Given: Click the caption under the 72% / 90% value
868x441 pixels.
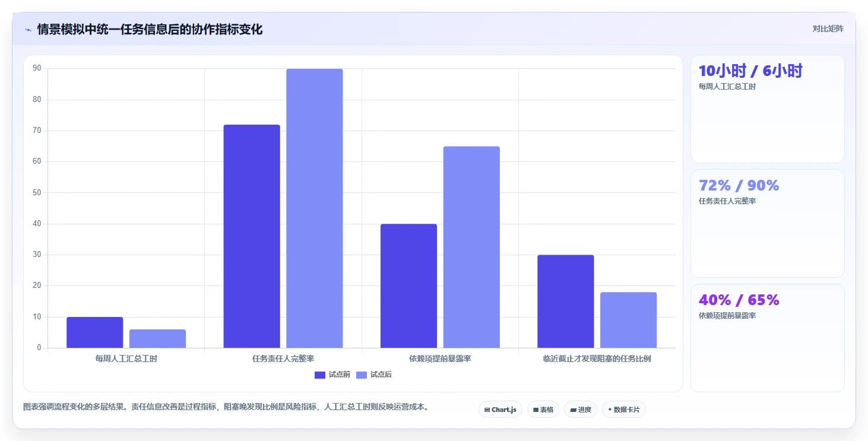Looking at the screenshot, I should tap(727, 201).
